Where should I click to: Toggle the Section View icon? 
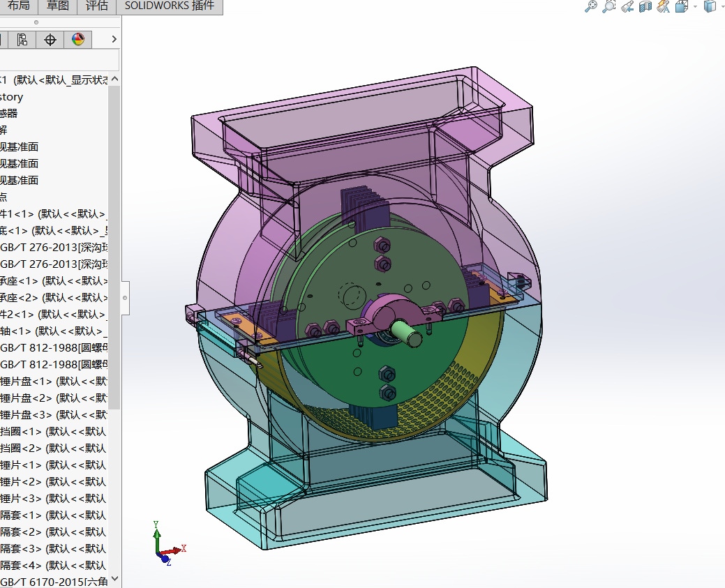tap(645, 6)
